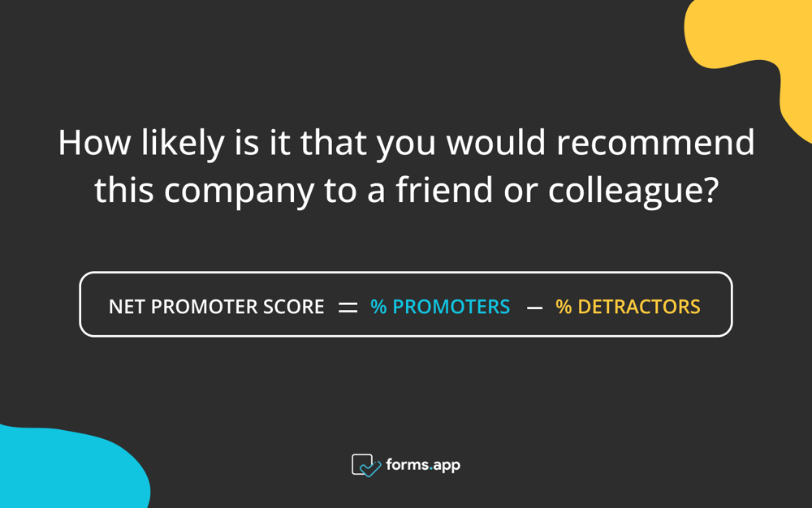The image size is (812, 508).
Task: Open the forms.app brand name link
Action: pos(423,465)
